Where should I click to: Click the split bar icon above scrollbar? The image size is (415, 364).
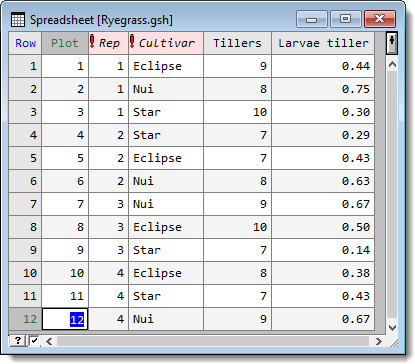tap(392, 43)
